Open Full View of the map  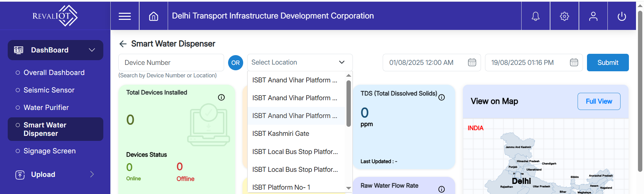(x=599, y=101)
